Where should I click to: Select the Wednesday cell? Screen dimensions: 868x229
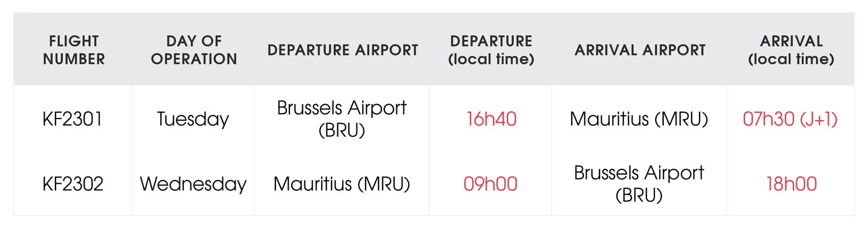tap(193, 184)
